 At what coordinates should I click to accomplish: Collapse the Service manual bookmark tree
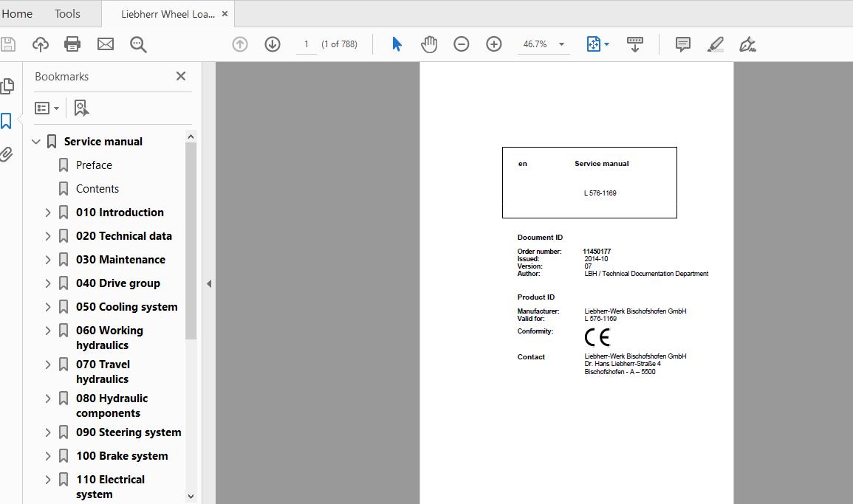pyautogui.click(x=36, y=142)
